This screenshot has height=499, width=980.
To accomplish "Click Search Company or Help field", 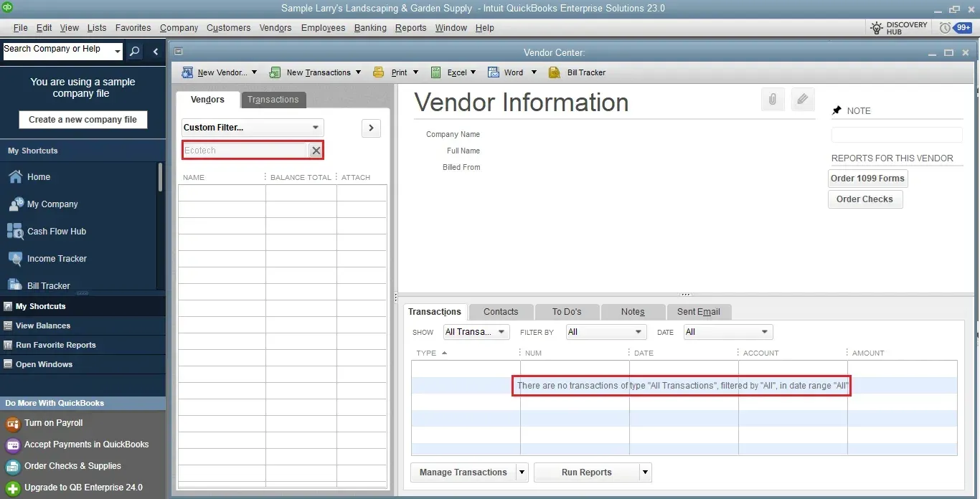I will coord(57,52).
